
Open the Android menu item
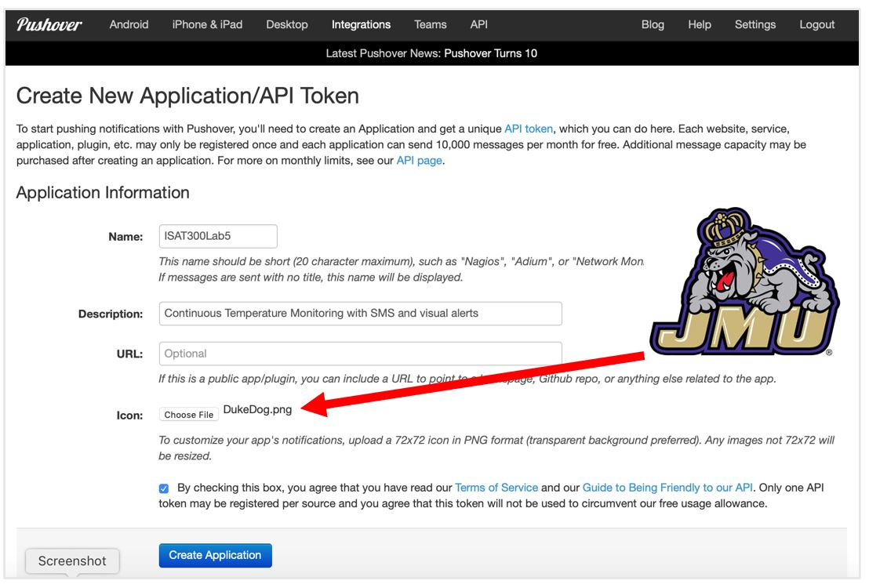point(129,24)
